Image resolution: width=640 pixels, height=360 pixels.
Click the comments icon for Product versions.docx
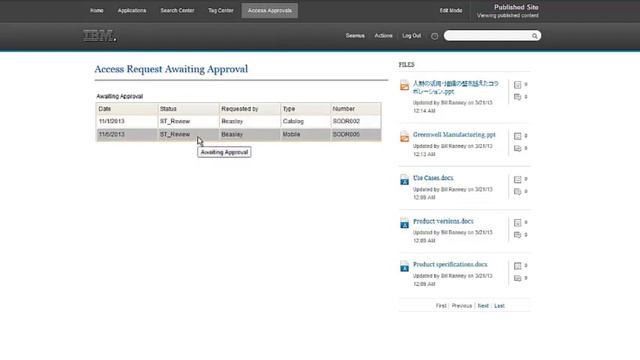(x=517, y=235)
